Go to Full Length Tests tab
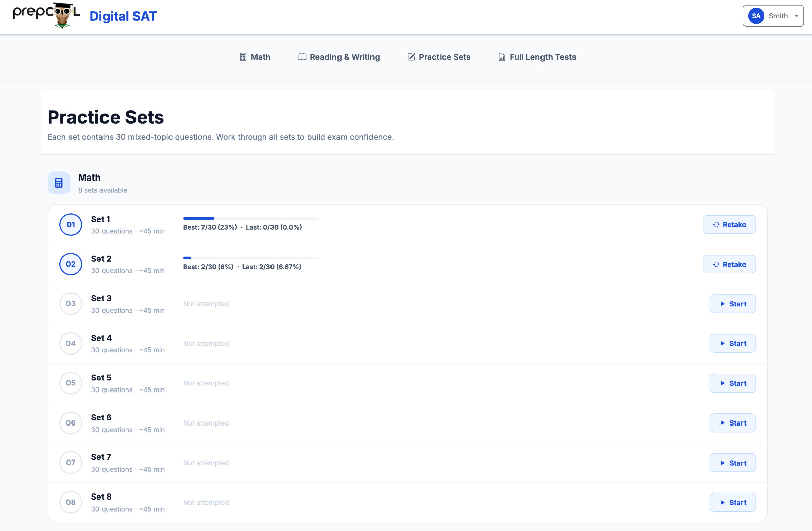Image resolution: width=812 pixels, height=531 pixels. 537,57
